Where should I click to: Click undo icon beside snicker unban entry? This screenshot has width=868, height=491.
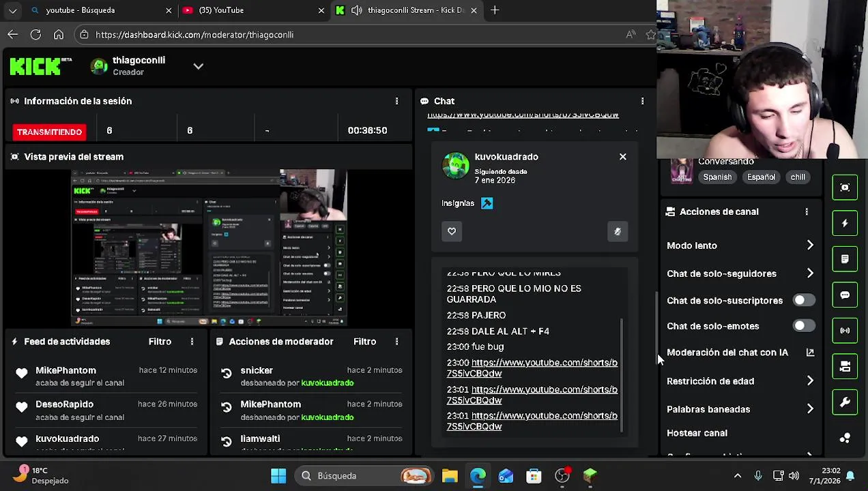click(x=227, y=373)
